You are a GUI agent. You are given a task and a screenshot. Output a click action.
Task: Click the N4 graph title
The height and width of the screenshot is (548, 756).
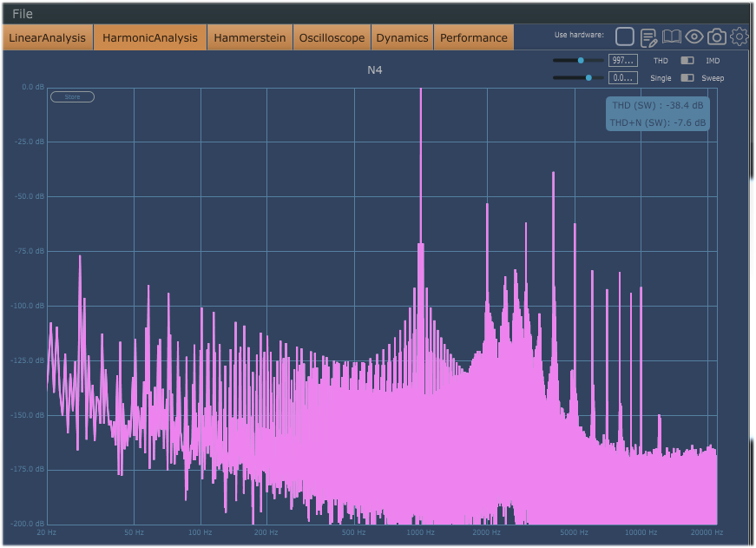tap(375, 70)
